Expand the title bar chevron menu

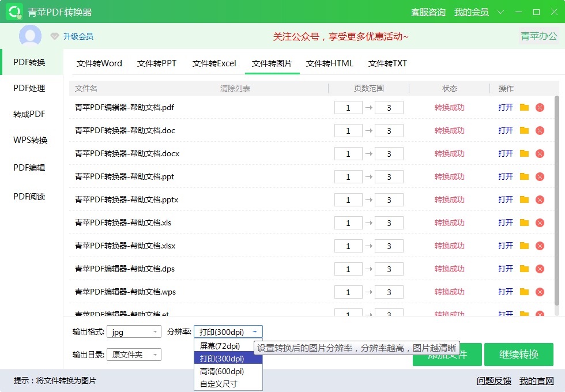(x=500, y=12)
